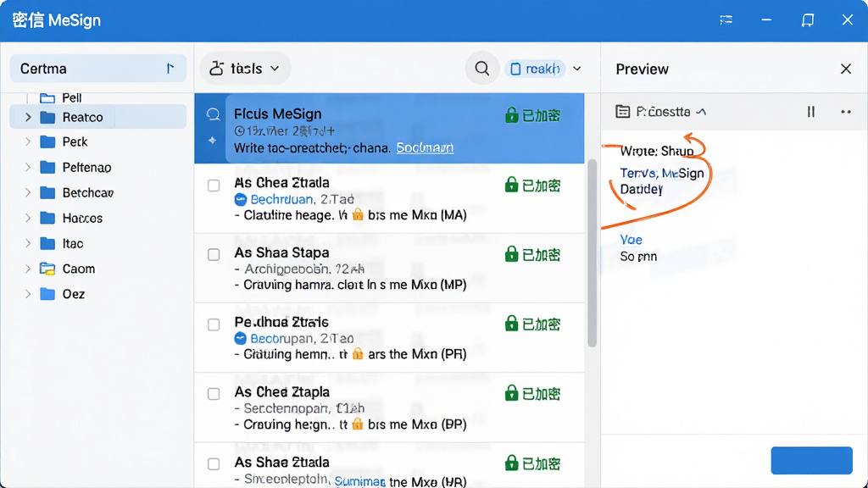Click blue avatar icon next to Bechrduan

[240, 199]
